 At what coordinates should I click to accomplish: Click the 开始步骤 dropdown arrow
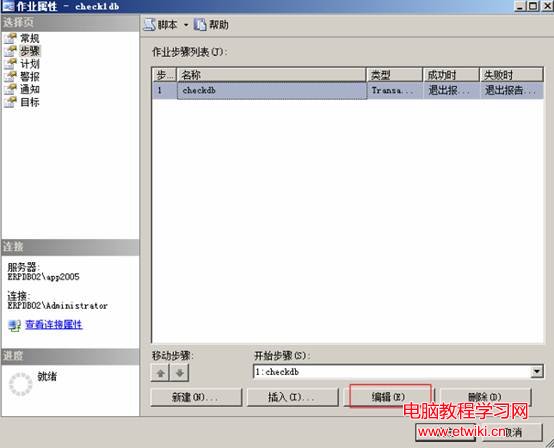(x=537, y=371)
